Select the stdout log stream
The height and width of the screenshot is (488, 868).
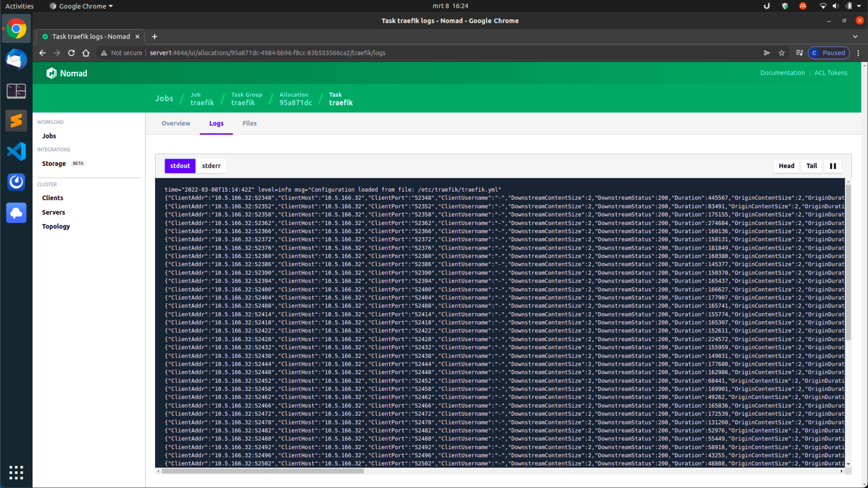[180, 166]
